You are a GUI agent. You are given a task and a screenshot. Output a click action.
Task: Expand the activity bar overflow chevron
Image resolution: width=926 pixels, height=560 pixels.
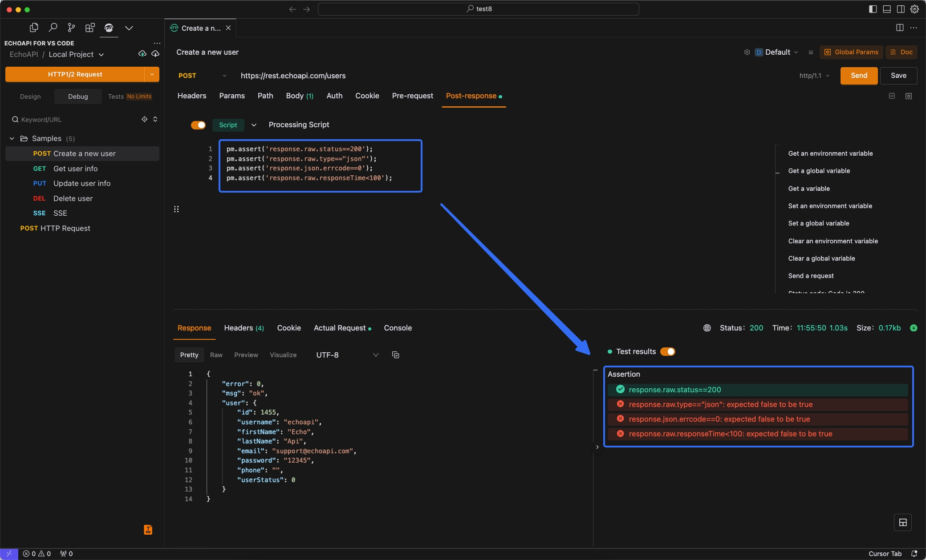coord(129,28)
